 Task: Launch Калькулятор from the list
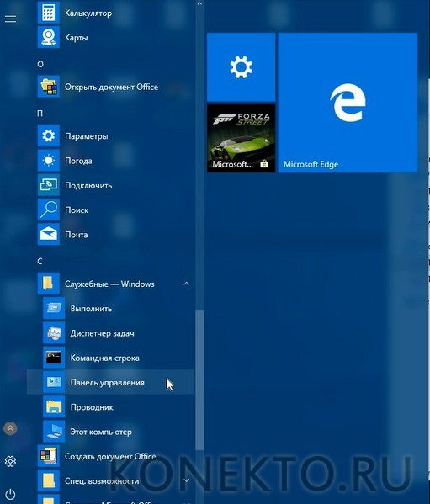[x=88, y=13]
